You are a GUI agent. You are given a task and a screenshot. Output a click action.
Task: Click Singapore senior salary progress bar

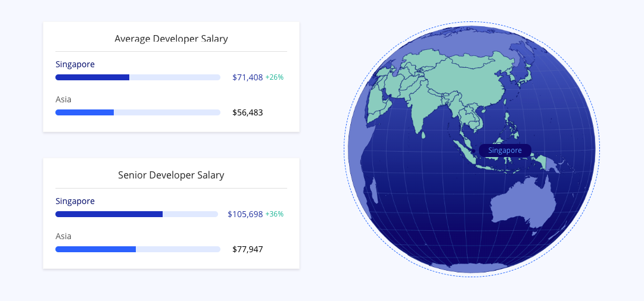click(136, 214)
